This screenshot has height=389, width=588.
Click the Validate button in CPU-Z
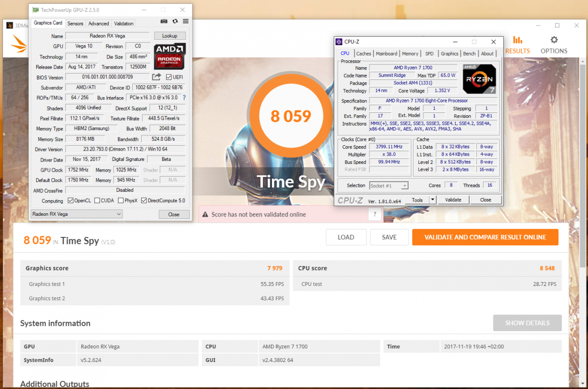[453, 200]
